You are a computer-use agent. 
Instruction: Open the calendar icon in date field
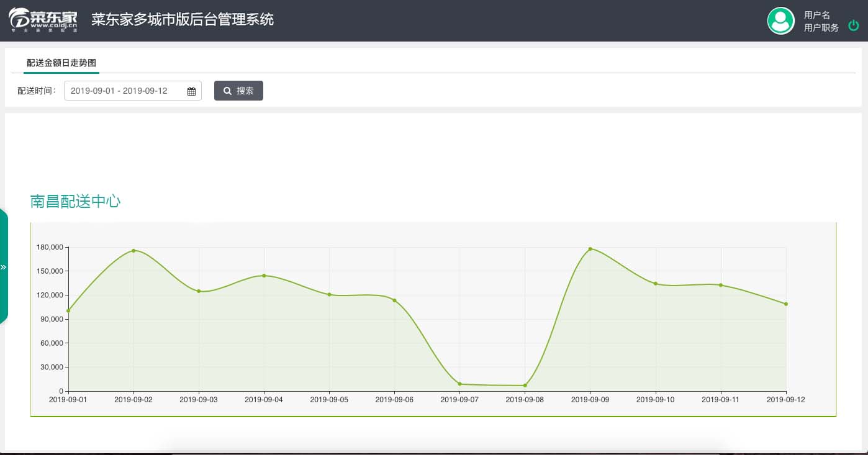pos(191,91)
